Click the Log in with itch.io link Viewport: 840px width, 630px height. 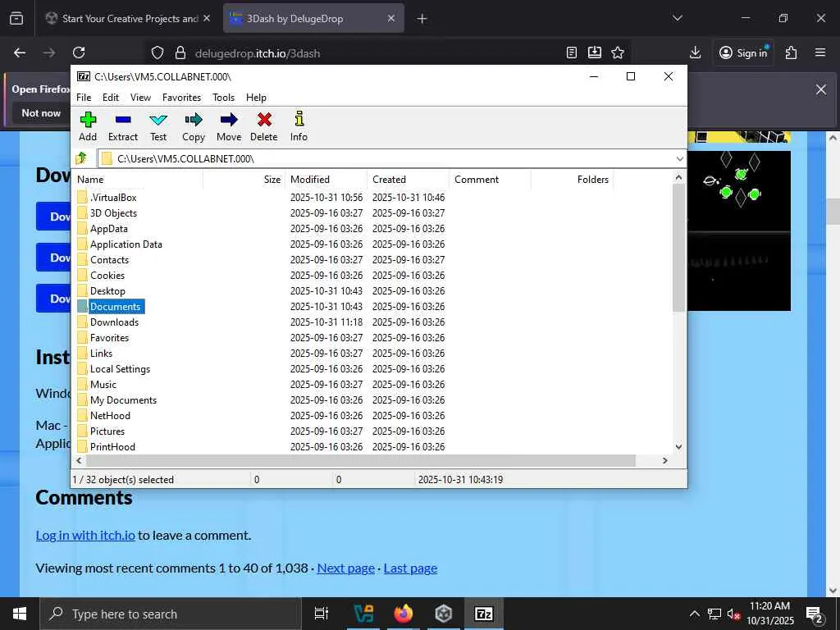tap(85, 535)
